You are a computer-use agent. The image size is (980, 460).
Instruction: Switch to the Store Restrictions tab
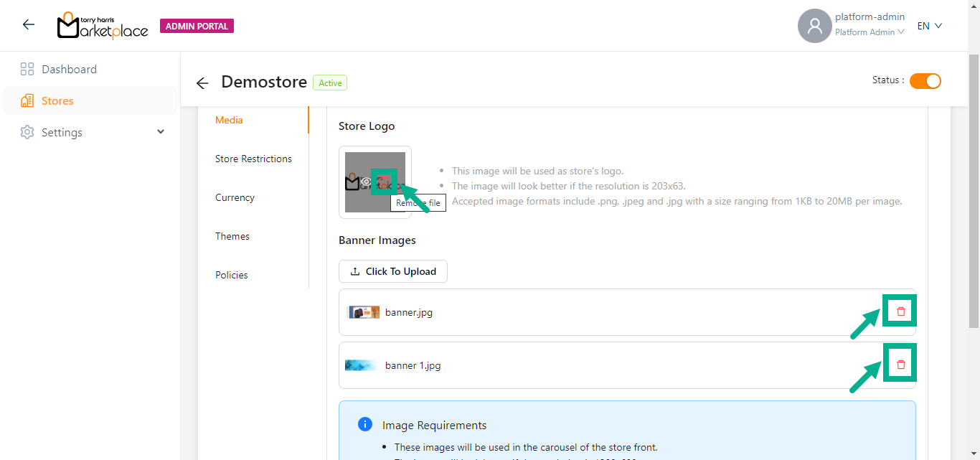(253, 159)
